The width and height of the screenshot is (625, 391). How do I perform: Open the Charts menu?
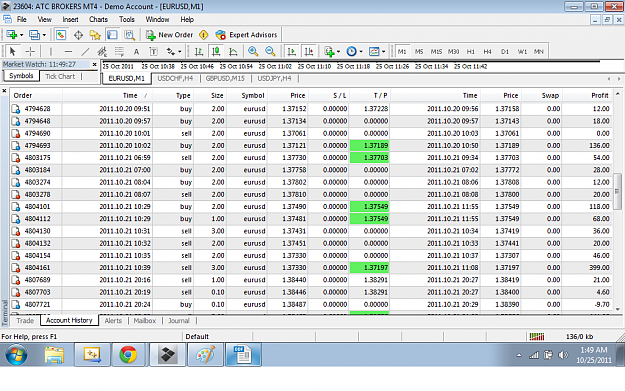pos(98,19)
